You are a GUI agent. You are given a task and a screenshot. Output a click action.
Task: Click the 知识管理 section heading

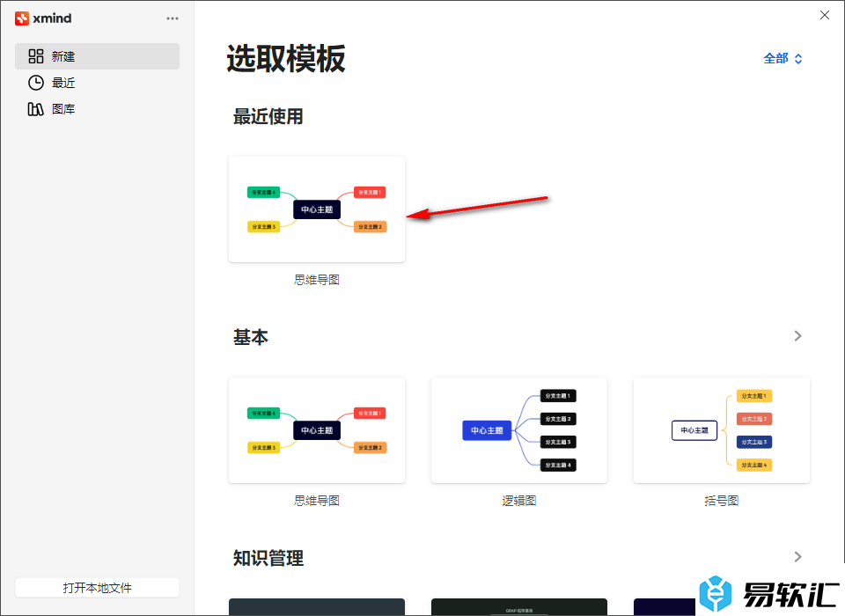click(x=268, y=558)
